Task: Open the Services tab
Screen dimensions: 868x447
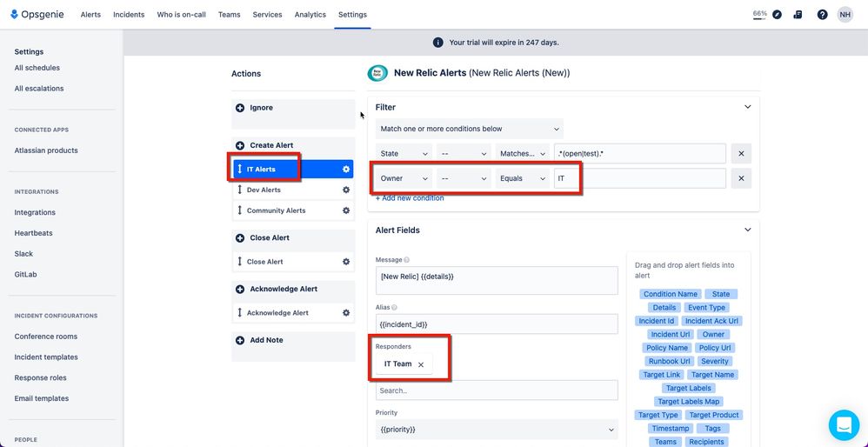Action: [x=267, y=15]
